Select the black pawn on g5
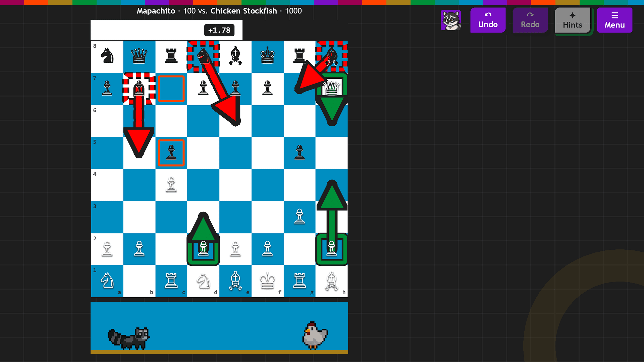The height and width of the screenshot is (362, 644). click(x=300, y=153)
